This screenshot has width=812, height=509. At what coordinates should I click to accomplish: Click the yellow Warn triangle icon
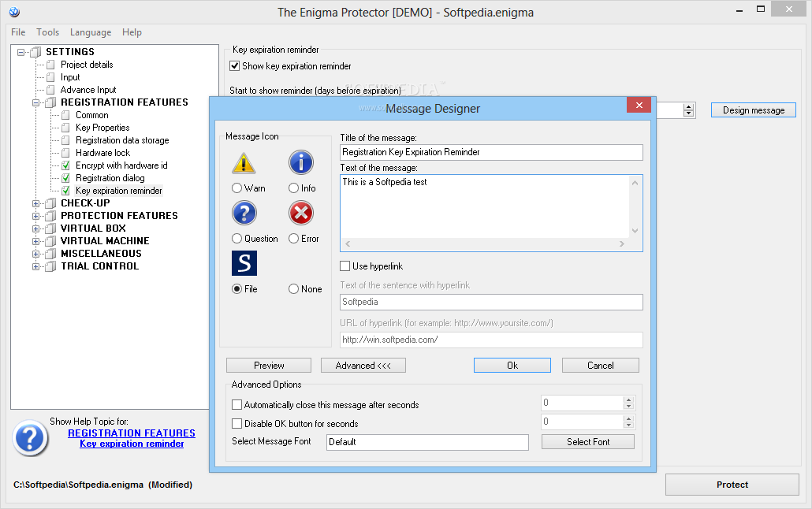[x=244, y=163]
